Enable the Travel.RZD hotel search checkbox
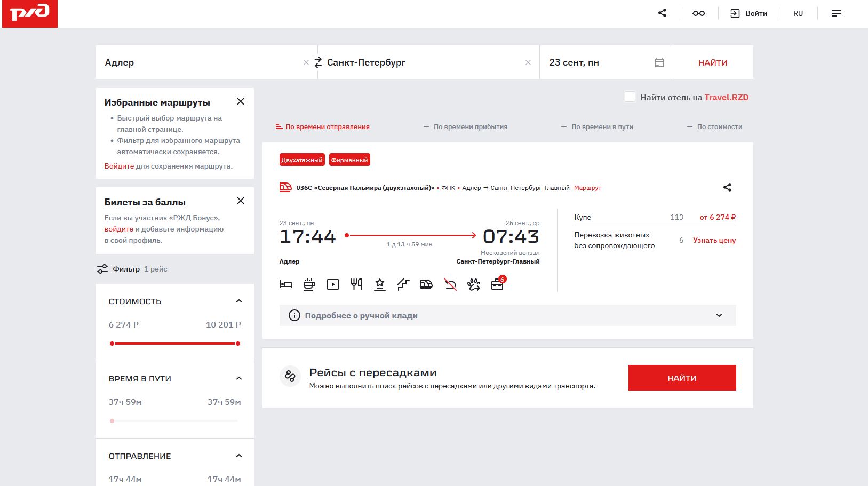Image resolution: width=868 pixels, height=486 pixels. 630,97
